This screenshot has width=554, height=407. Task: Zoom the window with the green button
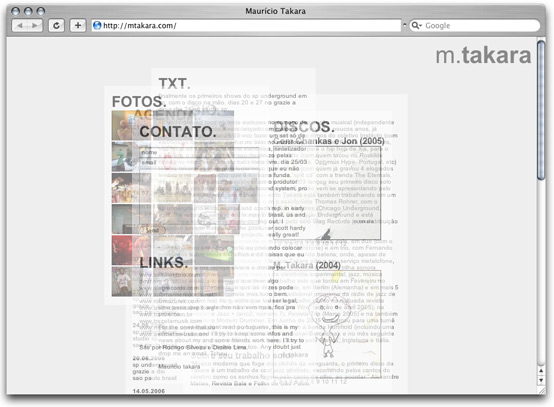(x=41, y=11)
